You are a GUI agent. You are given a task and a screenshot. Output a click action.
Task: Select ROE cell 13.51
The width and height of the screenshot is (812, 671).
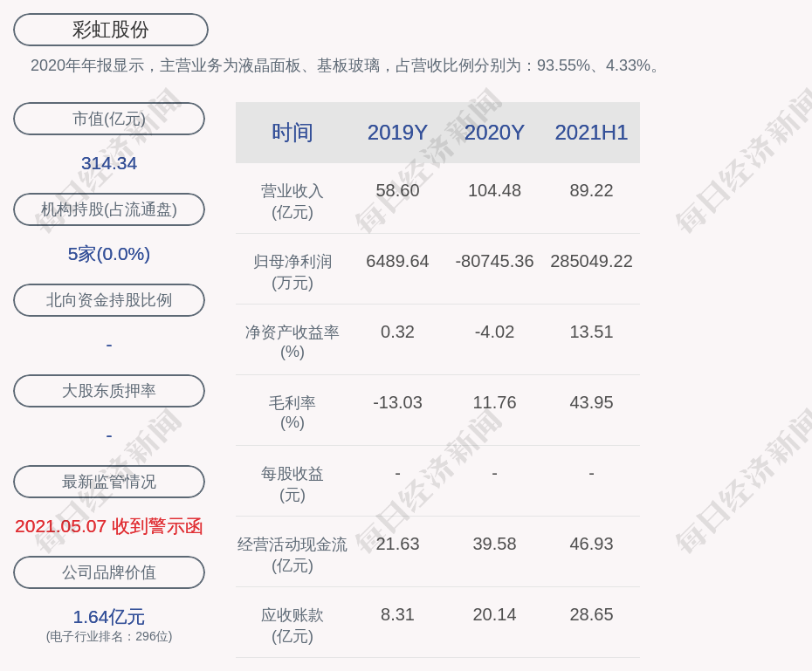(591, 332)
